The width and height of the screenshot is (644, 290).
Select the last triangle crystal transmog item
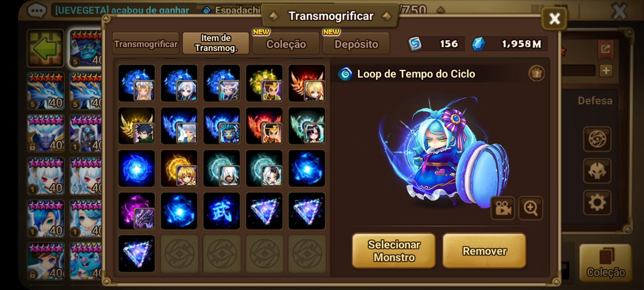136,254
